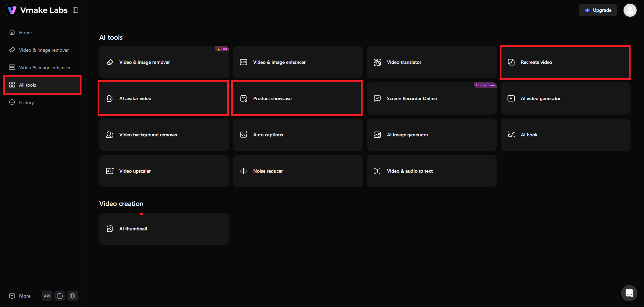Open the AI hook tool
This screenshot has height=307, width=644.
566,135
